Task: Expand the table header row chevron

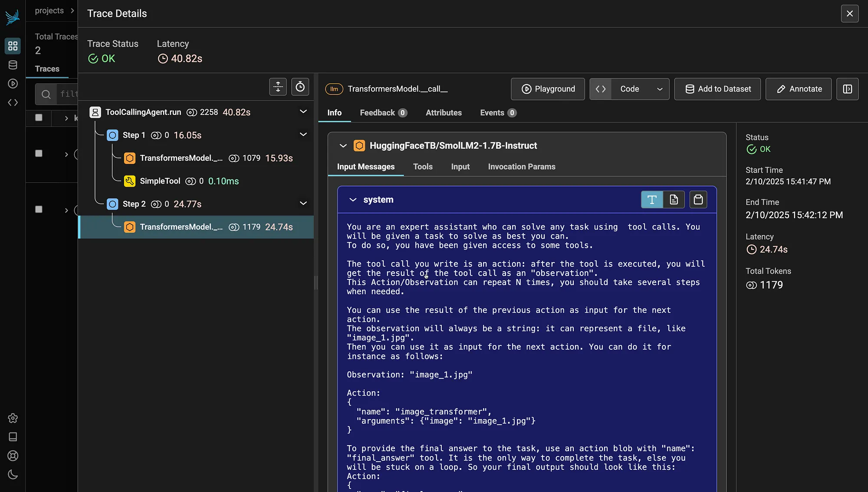Action: pyautogui.click(x=66, y=118)
